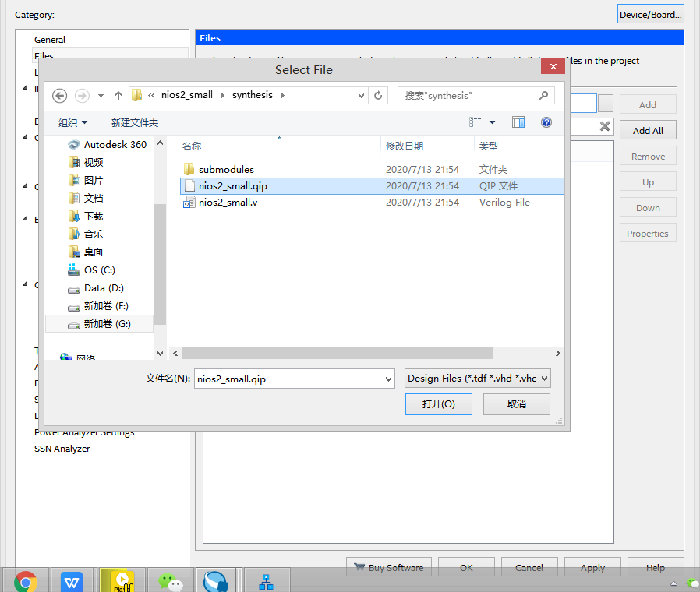Click the Add All button
This screenshot has width=700, height=592.
648,130
